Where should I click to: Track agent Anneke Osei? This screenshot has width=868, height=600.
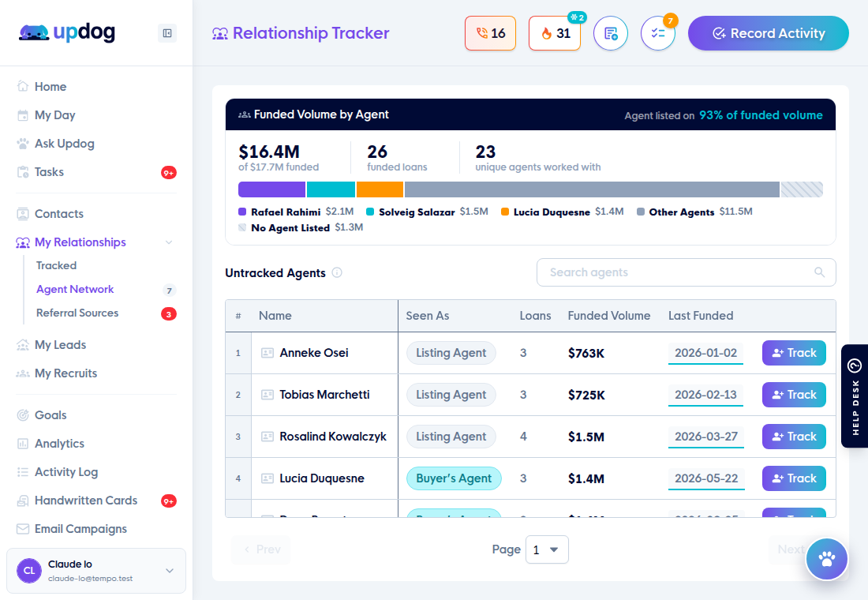click(x=794, y=353)
